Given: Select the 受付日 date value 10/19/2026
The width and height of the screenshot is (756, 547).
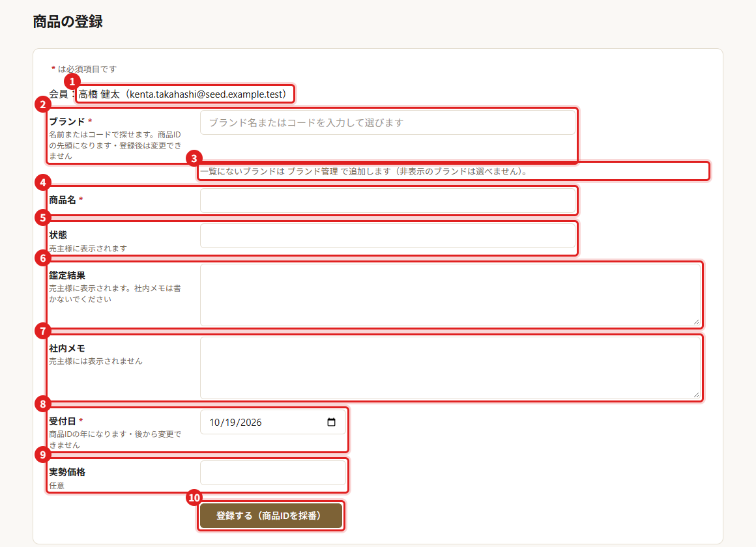Looking at the screenshot, I should pyautogui.click(x=235, y=423).
